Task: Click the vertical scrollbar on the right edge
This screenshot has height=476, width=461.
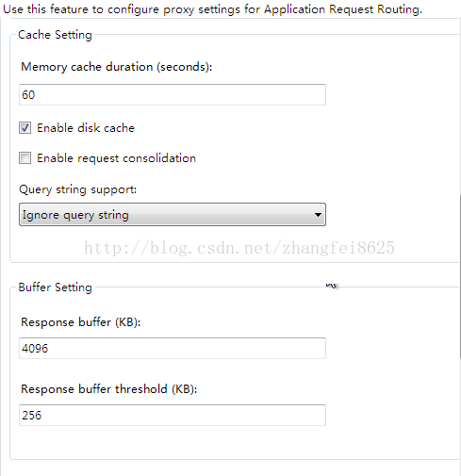Action: click(x=460, y=276)
